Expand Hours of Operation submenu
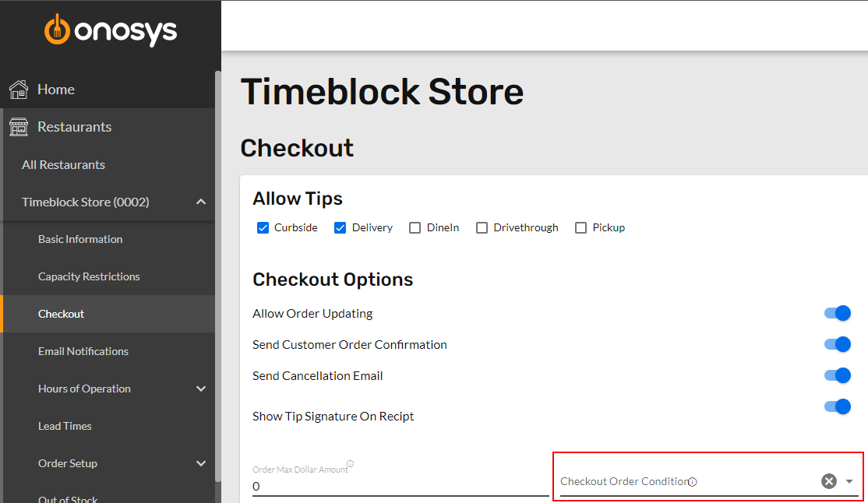Screen dimensions: 868x503 click(201, 389)
